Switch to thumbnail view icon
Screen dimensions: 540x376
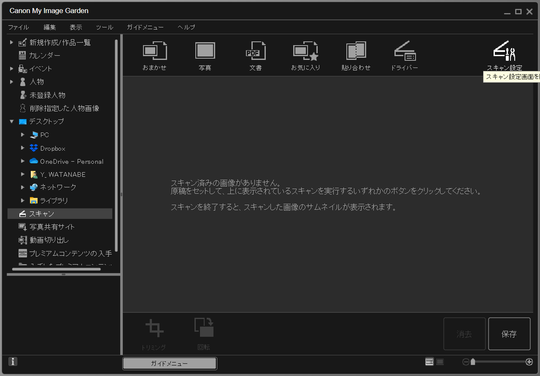(x=429, y=362)
